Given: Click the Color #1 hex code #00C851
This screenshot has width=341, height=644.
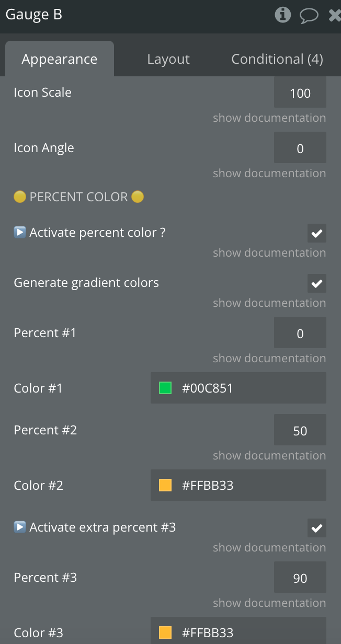Looking at the screenshot, I should [208, 388].
